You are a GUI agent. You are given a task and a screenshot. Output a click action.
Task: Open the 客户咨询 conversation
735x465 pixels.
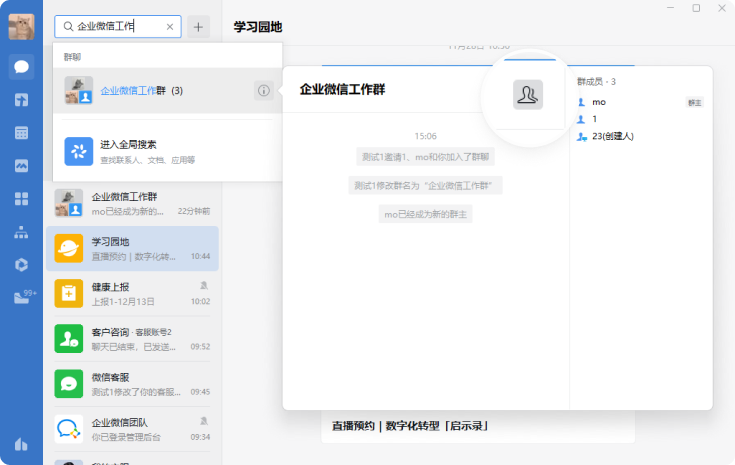132,338
